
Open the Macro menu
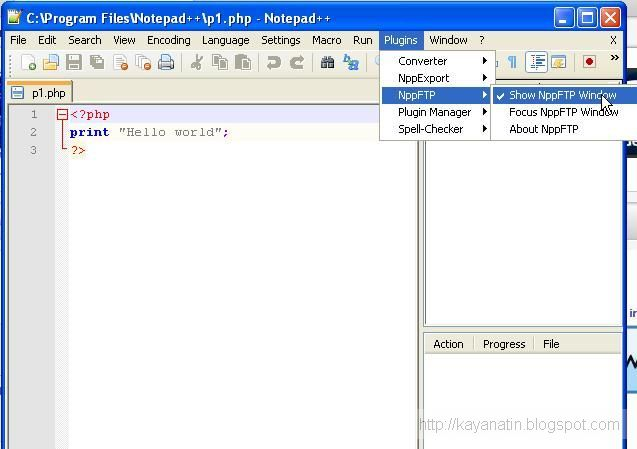327,40
